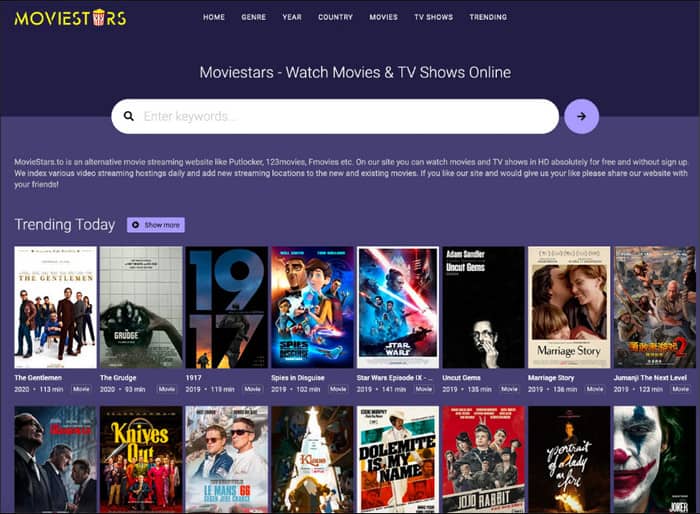Viewport: 700px width, 514px height.
Task: Open the Knives Out poster
Action: (x=141, y=460)
